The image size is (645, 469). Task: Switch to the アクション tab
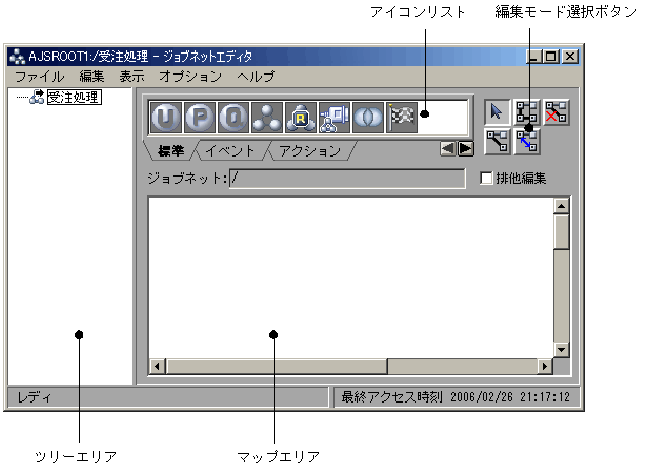tap(310, 151)
